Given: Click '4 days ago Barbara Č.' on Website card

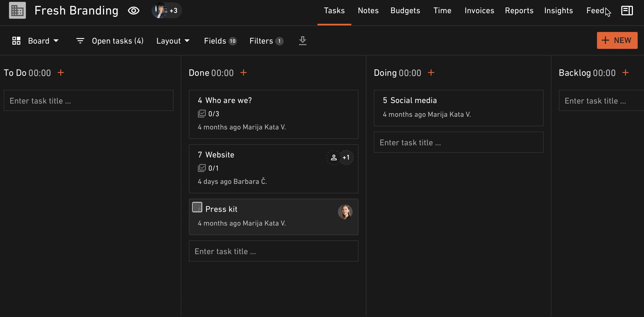Looking at the screenshot, I should point(232,181).
